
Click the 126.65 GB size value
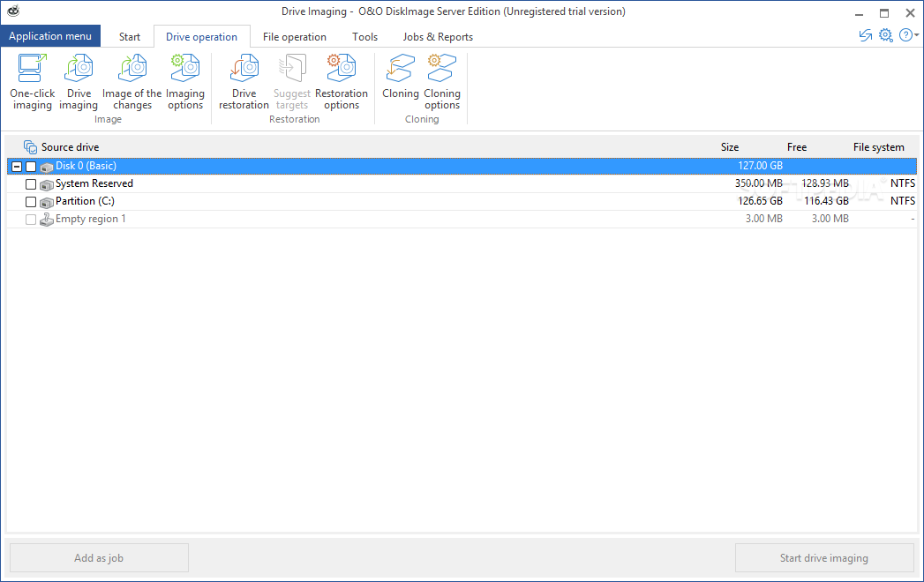click(760, 201)
